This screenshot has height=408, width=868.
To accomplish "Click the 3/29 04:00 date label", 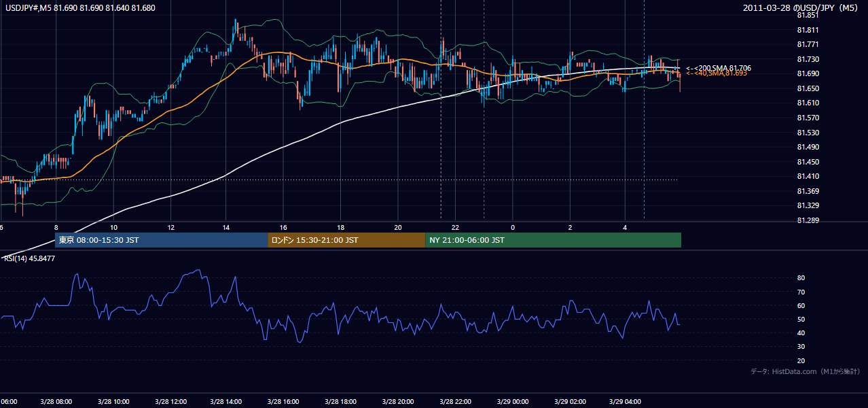I will [625, 401].
